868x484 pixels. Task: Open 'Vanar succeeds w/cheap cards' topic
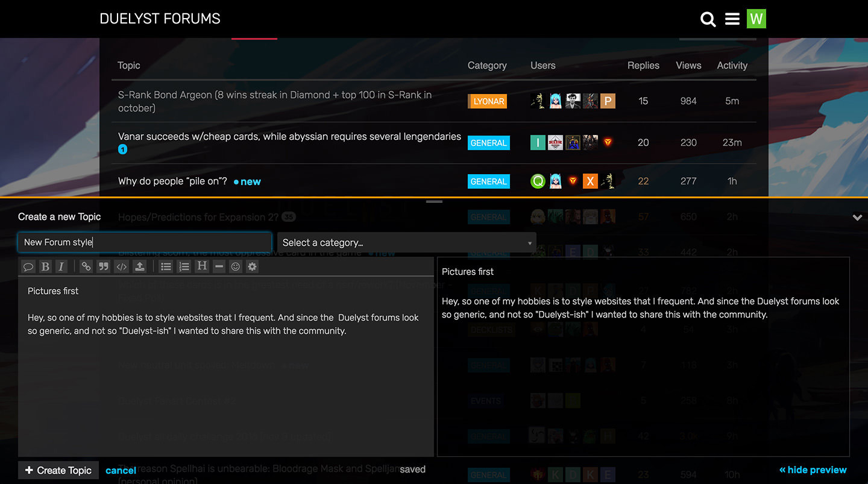pos(289,137)
